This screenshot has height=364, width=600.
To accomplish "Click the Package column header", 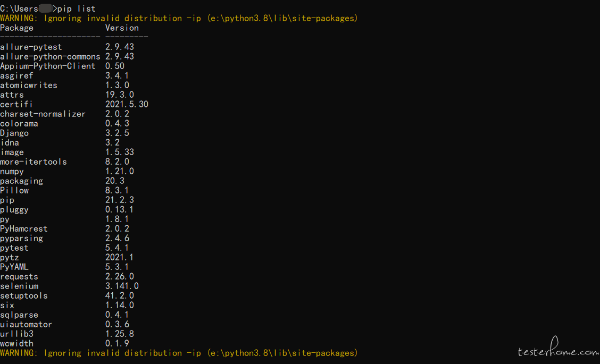I will pyautogui.click(x=17, y=28).
